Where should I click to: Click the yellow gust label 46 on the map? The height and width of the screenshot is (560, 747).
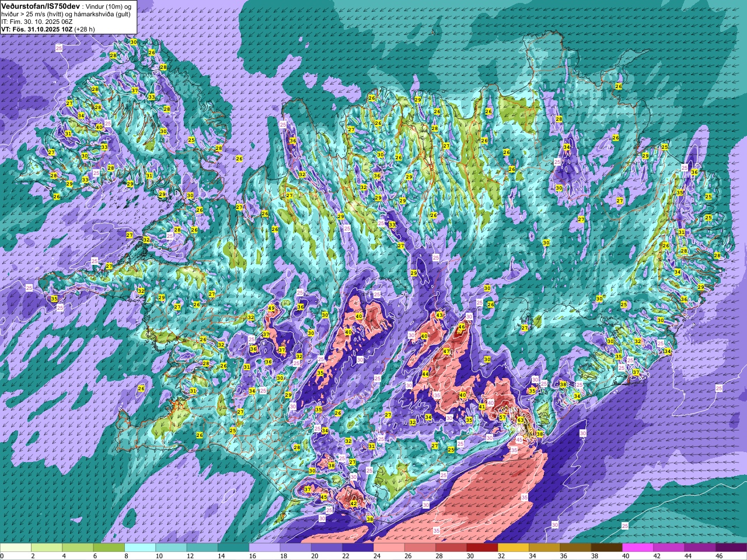(x=461, y=327)
